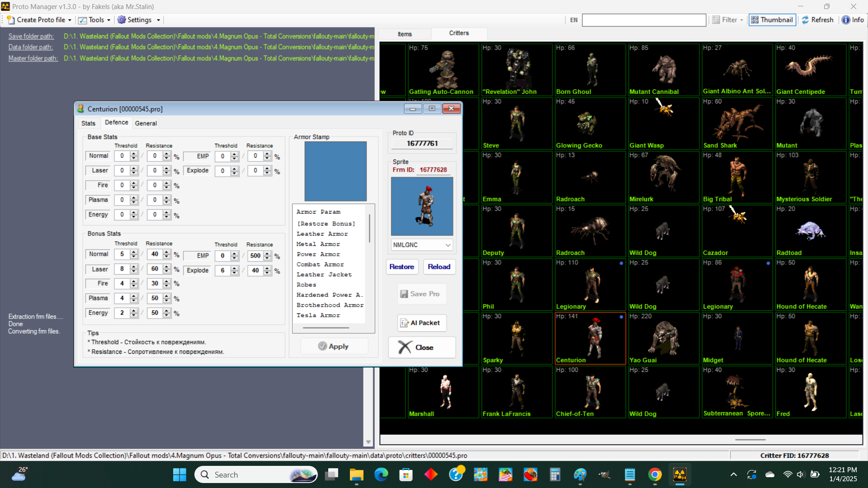Select Leather Armor in Armor Param list
The height and width of the screenshot is (488, 868).
[x=322, y=234]
